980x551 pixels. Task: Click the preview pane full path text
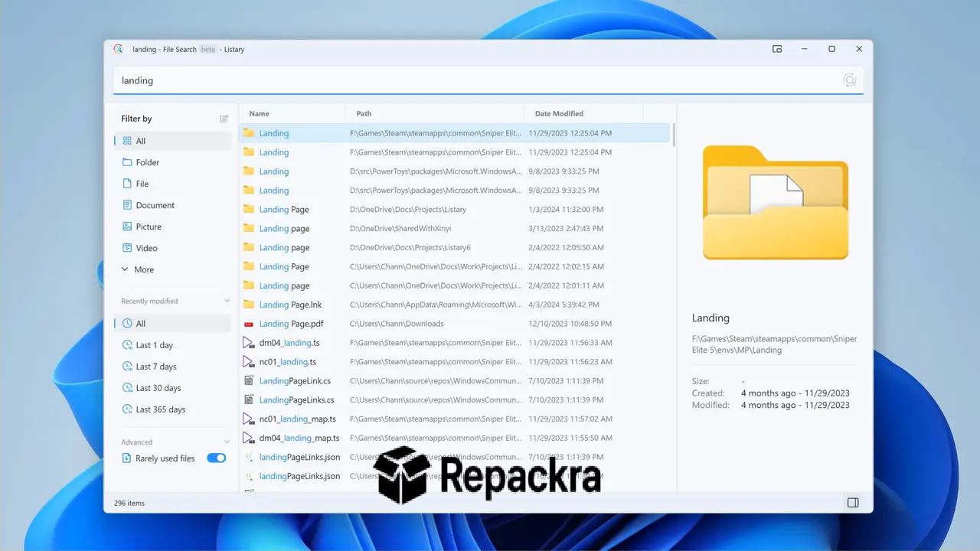774,344
